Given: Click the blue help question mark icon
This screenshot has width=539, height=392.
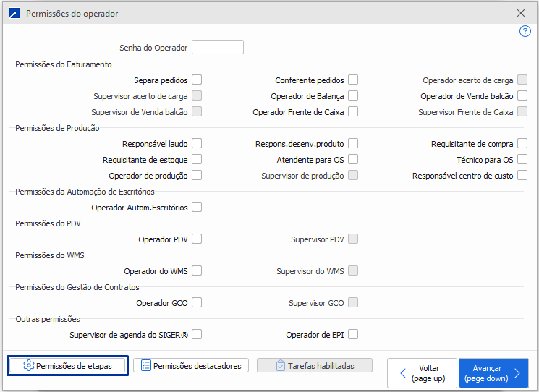Looking at the screenshot, I should (x=526, y=31).
